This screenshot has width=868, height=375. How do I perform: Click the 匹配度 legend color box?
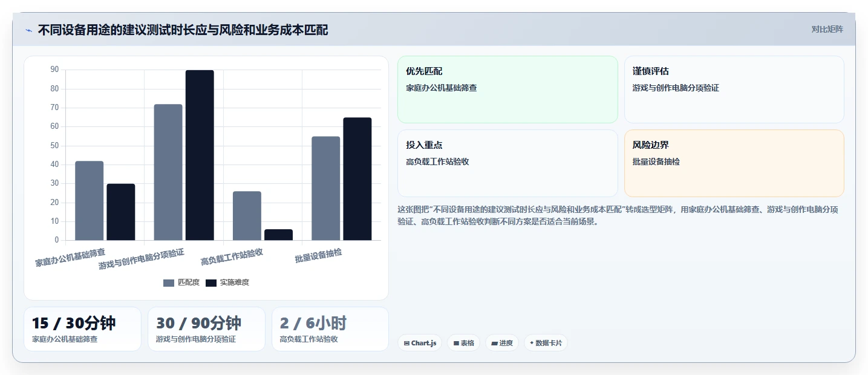169,282
